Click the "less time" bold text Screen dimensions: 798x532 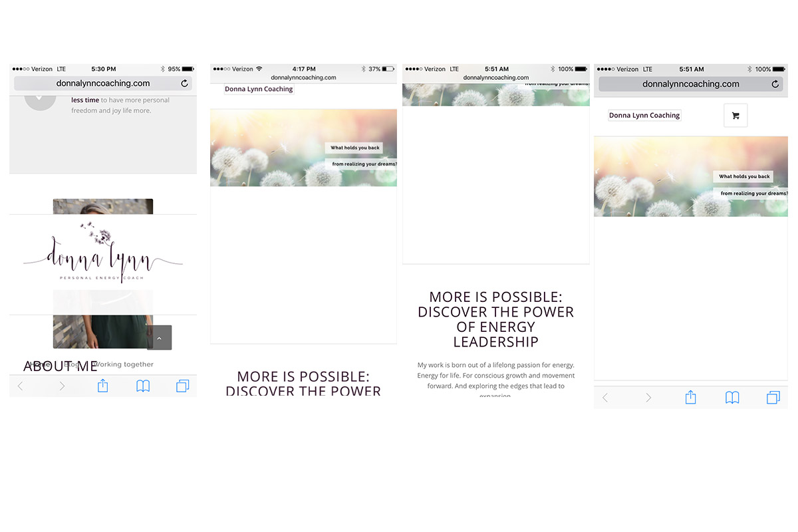coord(85,100)
